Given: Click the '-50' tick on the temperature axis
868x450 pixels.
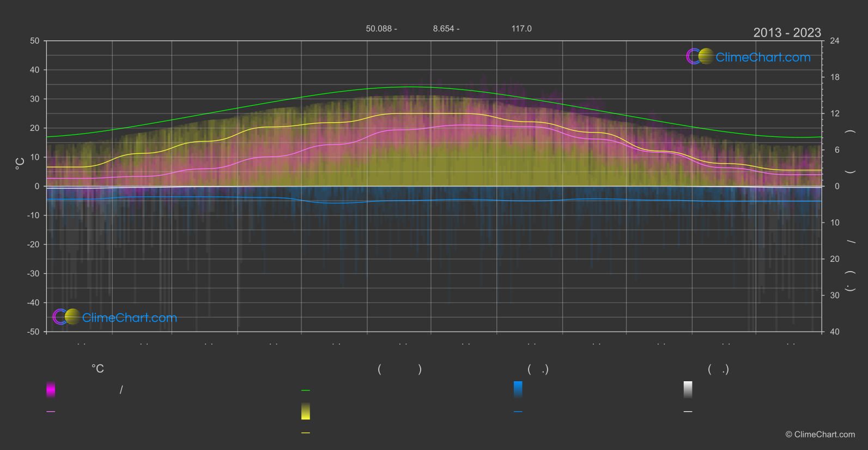Looking at the screenshot, I should tap(34, 332).
